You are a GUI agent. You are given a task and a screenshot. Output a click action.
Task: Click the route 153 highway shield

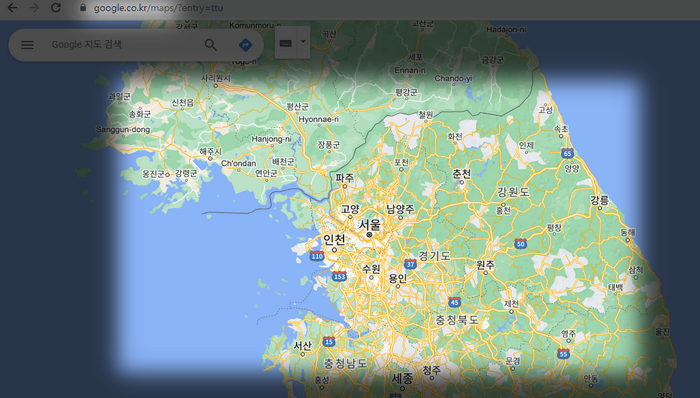(339, 277)
